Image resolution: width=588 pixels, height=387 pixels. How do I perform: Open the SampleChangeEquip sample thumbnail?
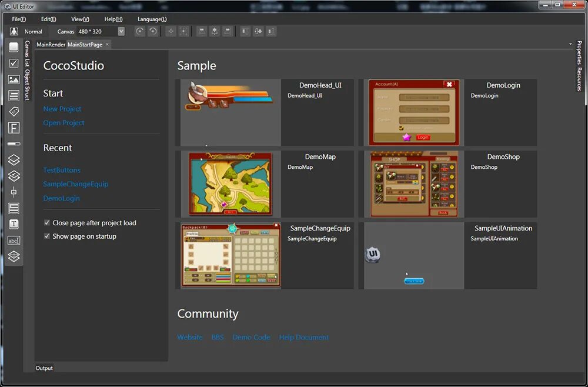point(230,255)
